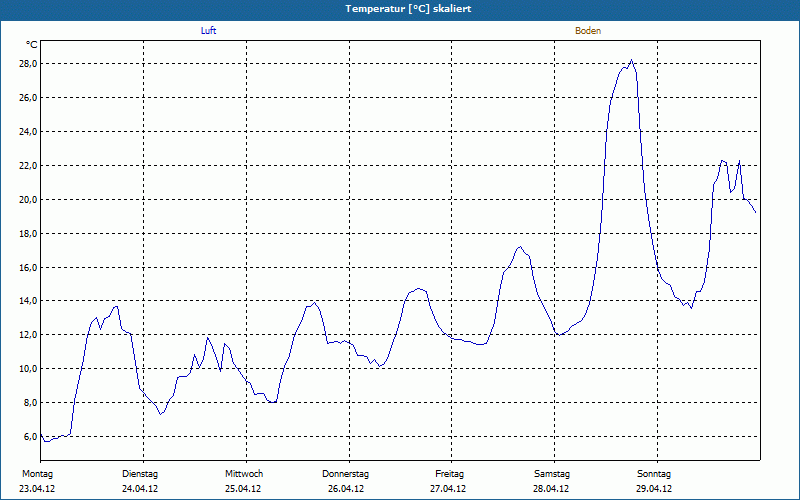800x500 pixels.
Task: Click the date '27.04.12'
Action: (x=448, y=489)
